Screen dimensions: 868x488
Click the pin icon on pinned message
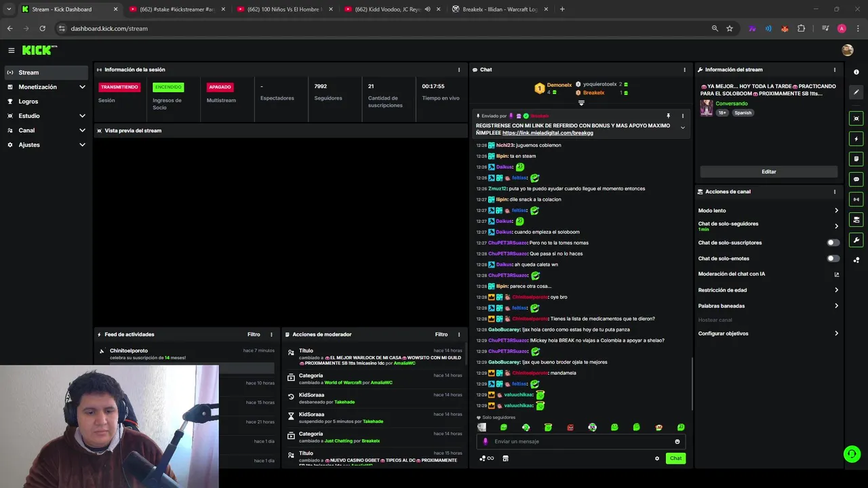[668, 116]
